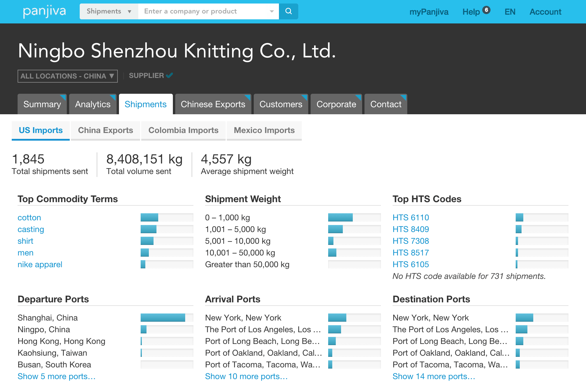This screenshot has width=586, height=392.
Task: Open myPanjiva
Action: coord(429,12)
